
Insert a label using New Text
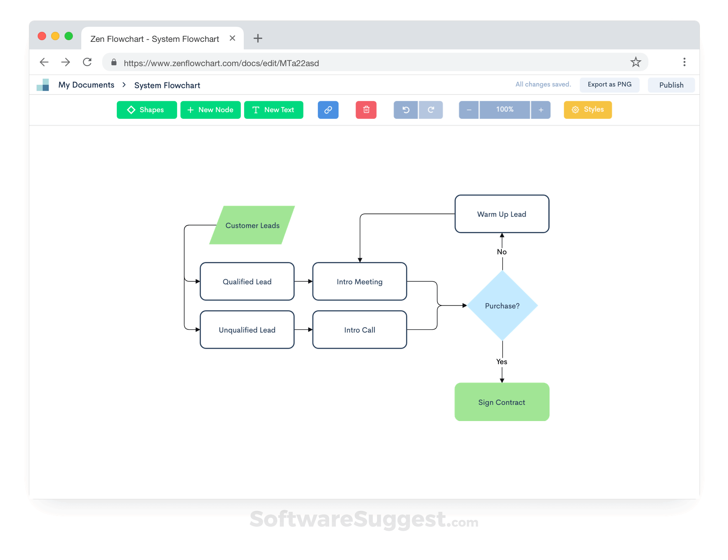(x=274, y=110)
